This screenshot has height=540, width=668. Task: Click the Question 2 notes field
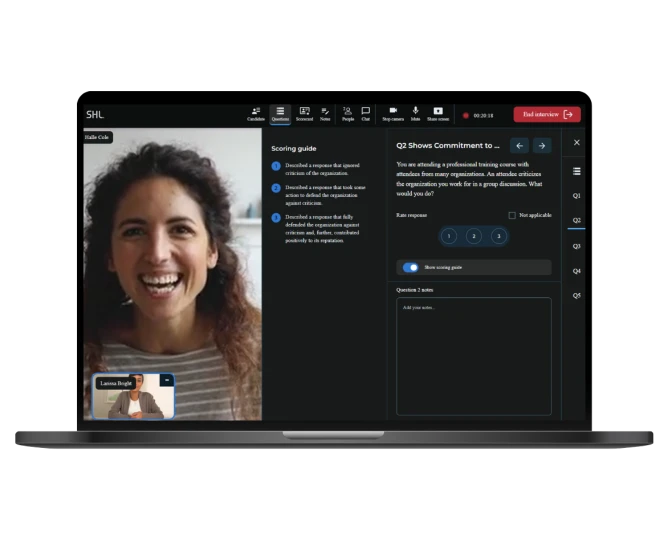tap(474, 356)
